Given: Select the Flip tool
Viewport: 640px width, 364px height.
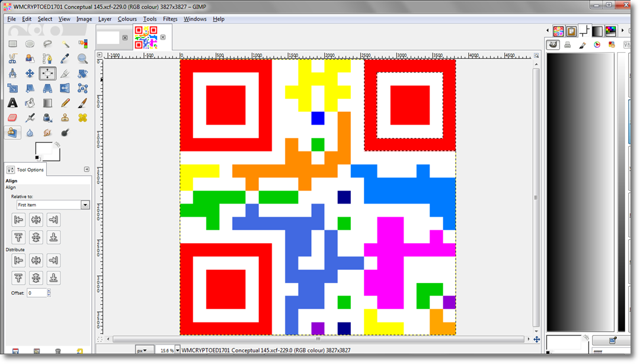Looking at the screenshot, I should (x=65, y=88).
